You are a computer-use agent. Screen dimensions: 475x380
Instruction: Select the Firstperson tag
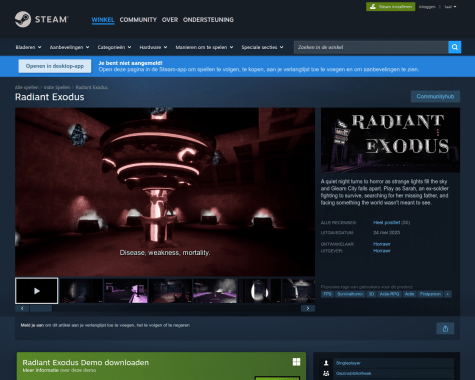[x=430, y=294]
